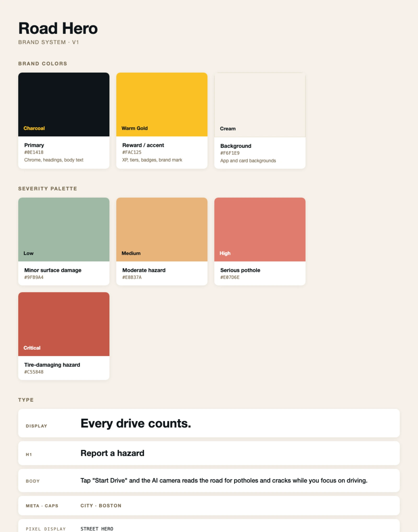Select the Critical severity red swatch

coord(64,324)
